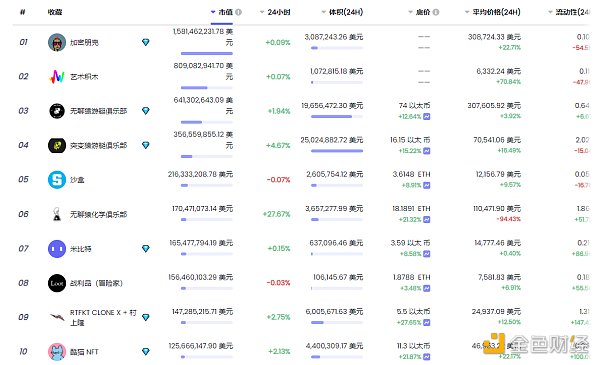
Task: Sort table by 市值 column
Action: (222, 12)
